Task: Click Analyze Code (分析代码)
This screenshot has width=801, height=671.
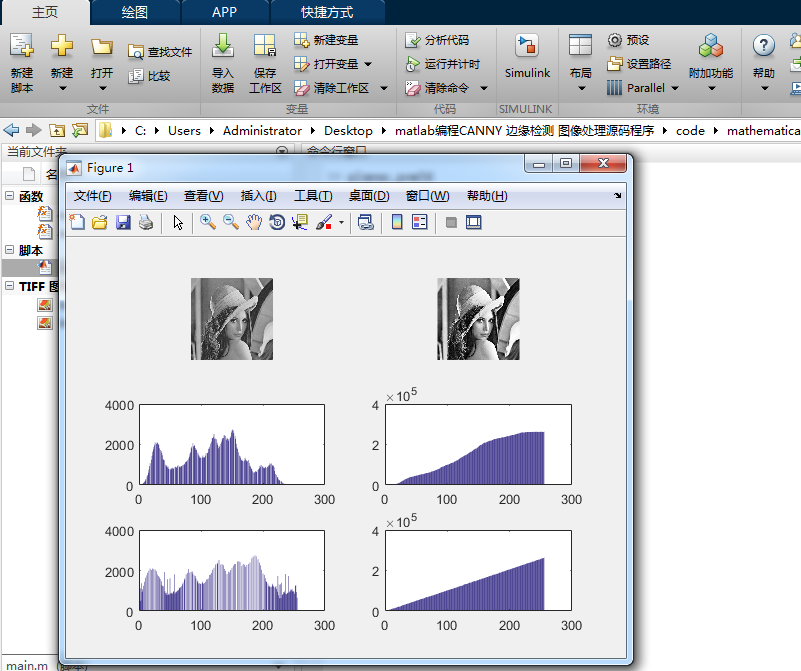Action: tap(437, 40)
